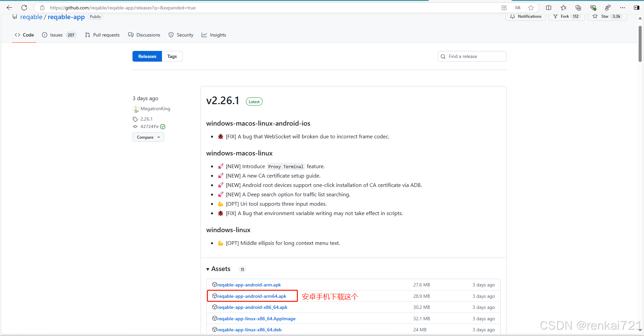Add this page to favorites with the star
The width and height of the screenshot is (644, 336).
[x=531, y=8]
